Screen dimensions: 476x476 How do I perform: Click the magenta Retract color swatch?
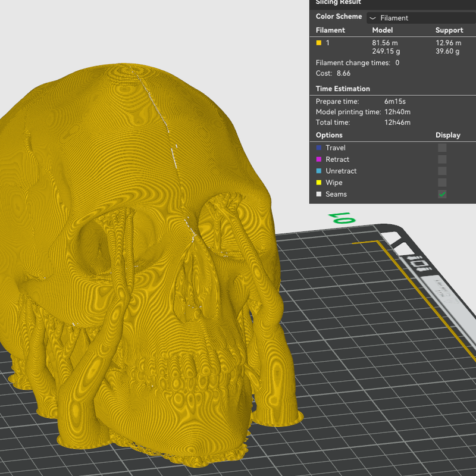click(x=319, y=159)
